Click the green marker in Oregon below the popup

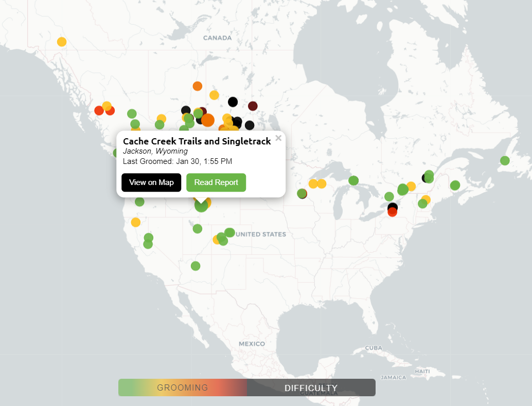tap(139, 202)
